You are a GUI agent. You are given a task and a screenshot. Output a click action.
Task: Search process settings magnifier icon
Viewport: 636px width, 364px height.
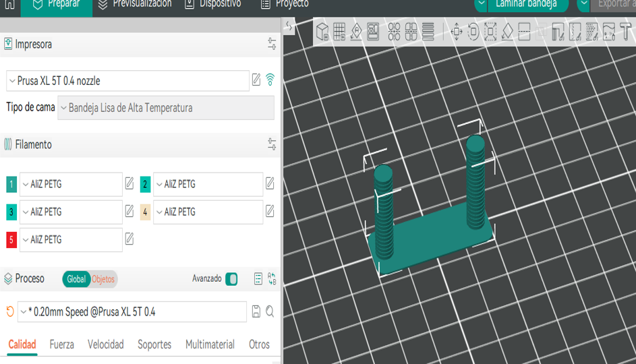[x=270, y=311]
